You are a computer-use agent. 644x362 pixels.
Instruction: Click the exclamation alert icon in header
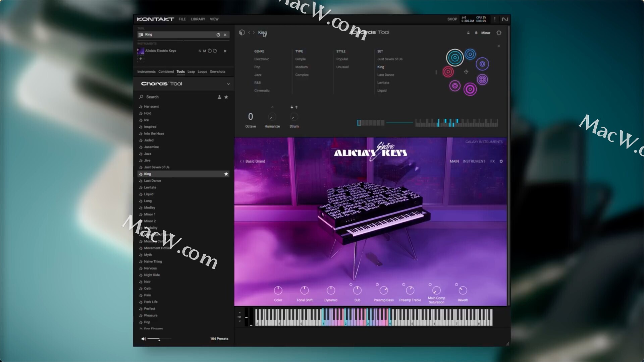[495, 19]
